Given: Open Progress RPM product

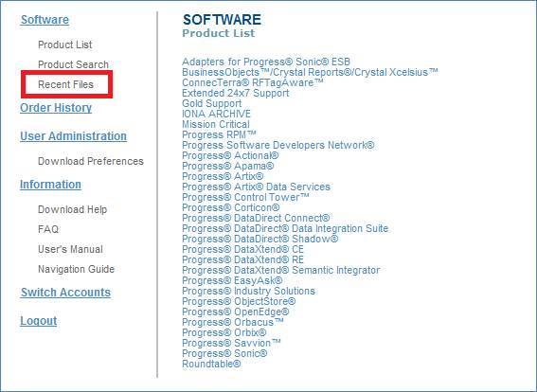Looking at the screenshot, I should 219,134.
